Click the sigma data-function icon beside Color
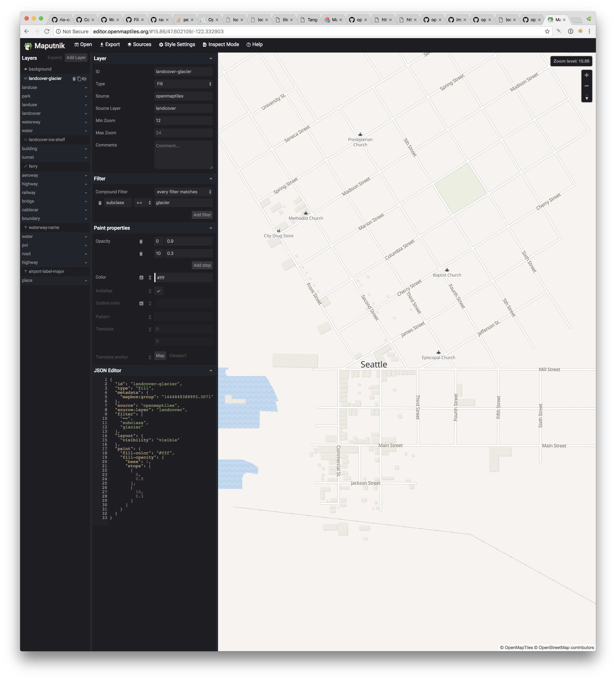This screenshot has height=680, width=616. [x=150, y=278]
